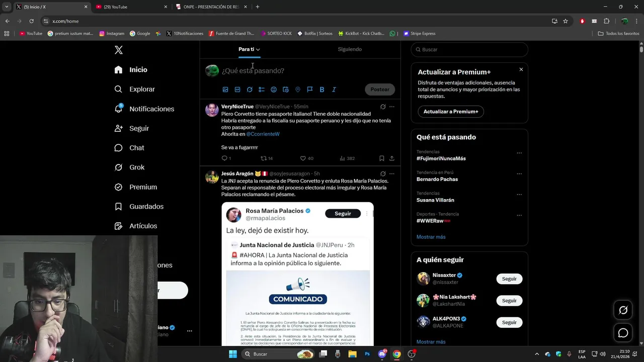Open Premium in sidebar
Screen dimensions: 644x362
136,187
